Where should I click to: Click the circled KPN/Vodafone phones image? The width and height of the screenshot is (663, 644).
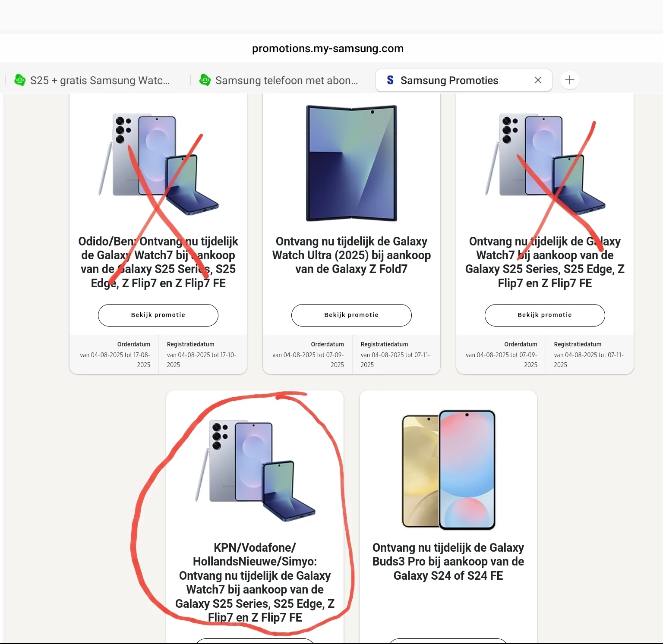click(x=255, y=471)
